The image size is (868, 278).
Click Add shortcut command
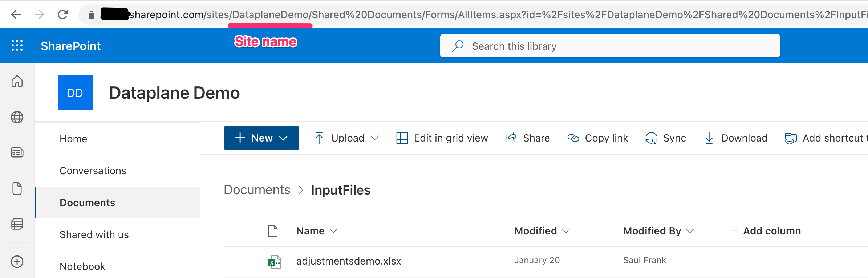click(x=826, y=138)
